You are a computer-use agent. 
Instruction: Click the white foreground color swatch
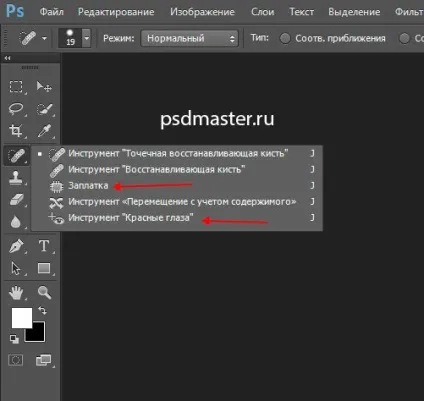[22, 317]
